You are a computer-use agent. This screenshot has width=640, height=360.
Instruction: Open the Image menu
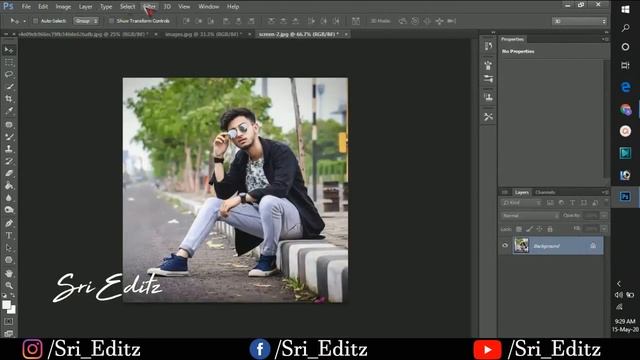click(63, 7)
